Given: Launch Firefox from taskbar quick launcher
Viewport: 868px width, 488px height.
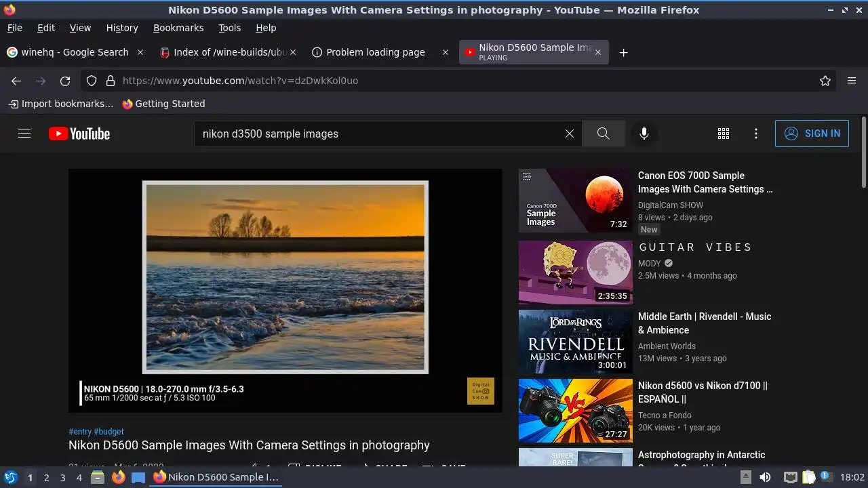Looking at the screenshot, I should pyautogui.click(x=118, y=477).
